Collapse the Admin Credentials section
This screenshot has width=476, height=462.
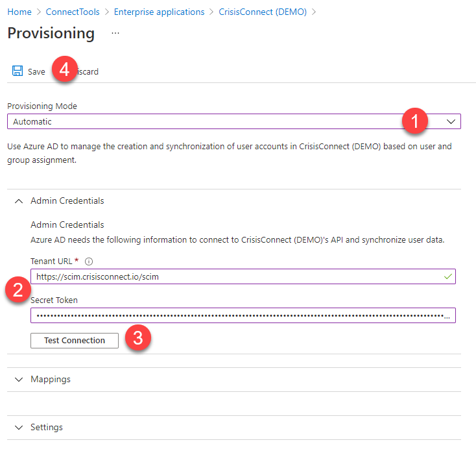tap(19, 201)
